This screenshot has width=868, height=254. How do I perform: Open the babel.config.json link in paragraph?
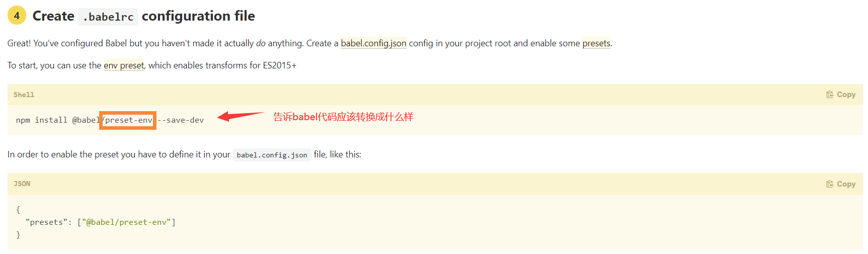(x=373, y=43)
